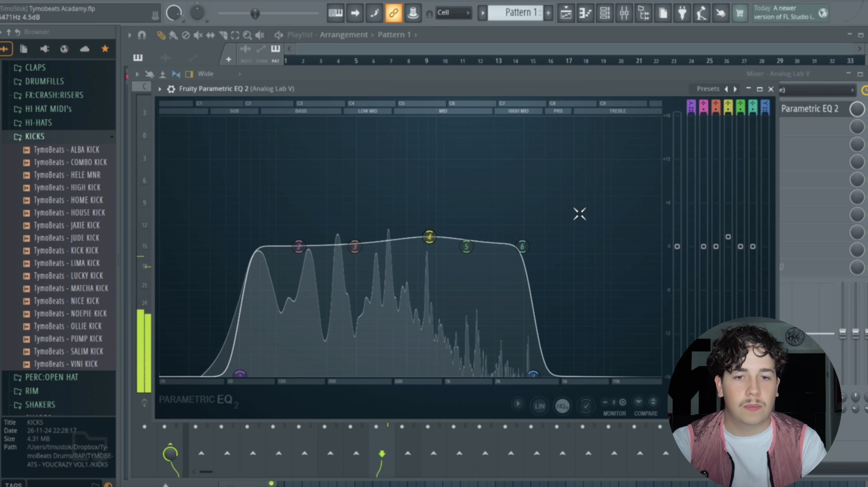Image resolution: width=868 pixels, height=487 pixels.
Task: Select the Slice tool in playlist toolbar
Action: (223, 35)
